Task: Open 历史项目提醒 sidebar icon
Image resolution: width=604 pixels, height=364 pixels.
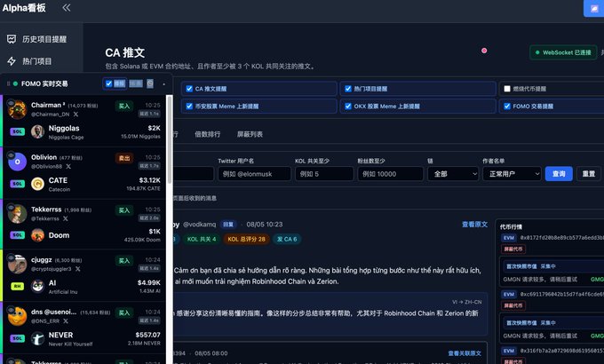Action: 12,39
